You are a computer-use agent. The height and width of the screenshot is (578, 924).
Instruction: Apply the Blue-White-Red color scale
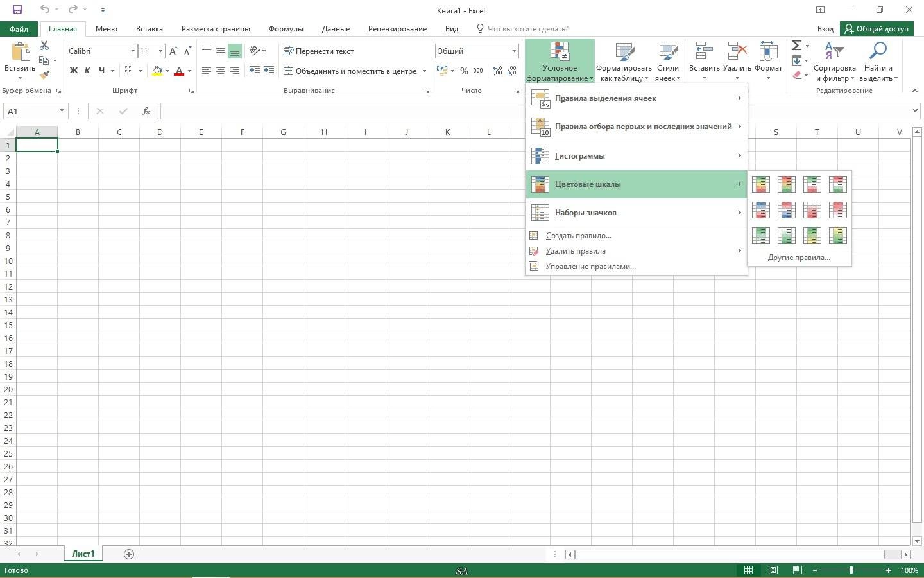761,210
